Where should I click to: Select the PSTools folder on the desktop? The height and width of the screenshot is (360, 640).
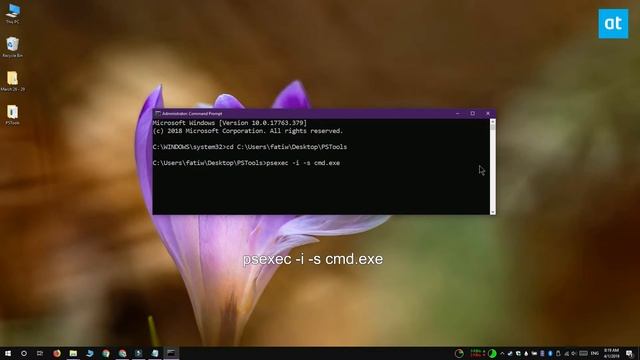click(x=13, y=114)
